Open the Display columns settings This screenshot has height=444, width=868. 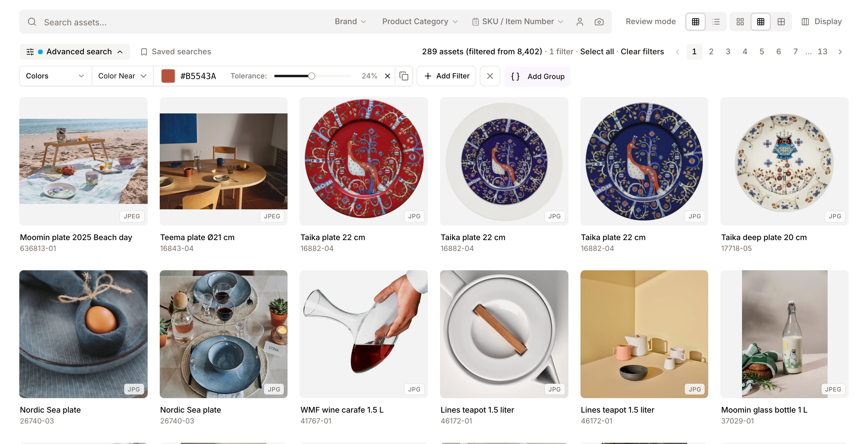pos(822,22)
